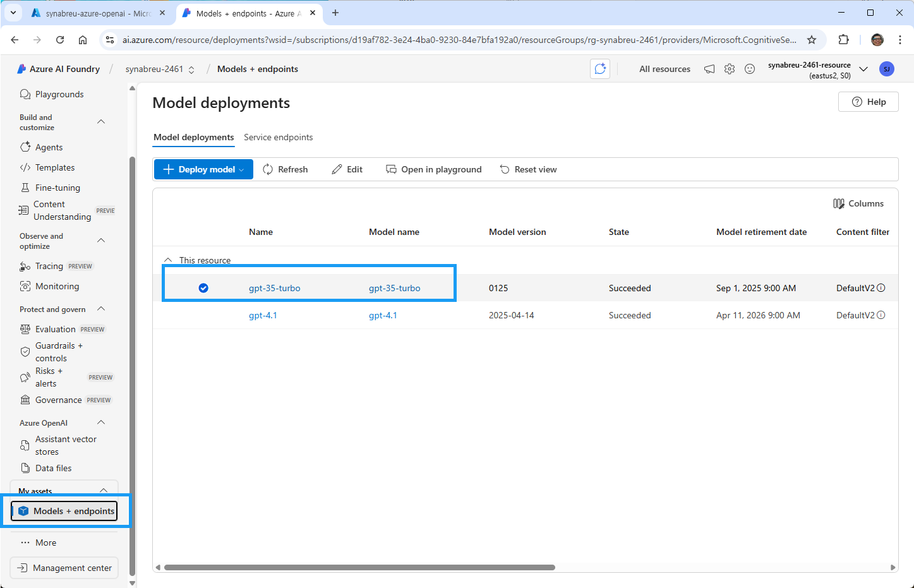Image resolution: width=914 pixels, height=588 pixels.
Task: Open settings gear in header
Action: [730, 69]
